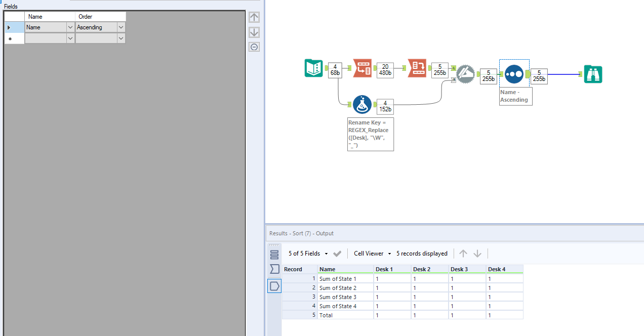Viewport: 644px width, 336px height.
Task: Select the blue Formula beaker tool
Action: point(362,104)
